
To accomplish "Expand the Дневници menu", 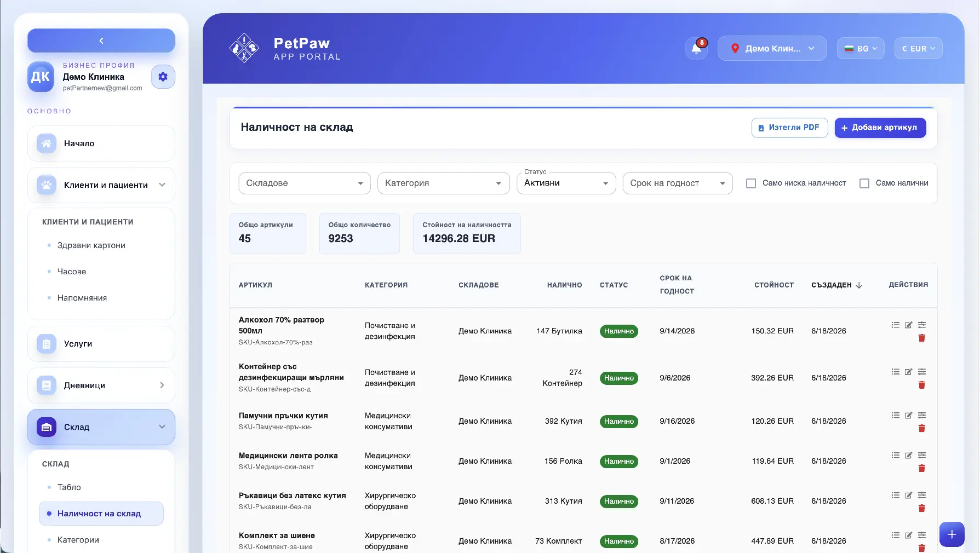I will (101, 385).
